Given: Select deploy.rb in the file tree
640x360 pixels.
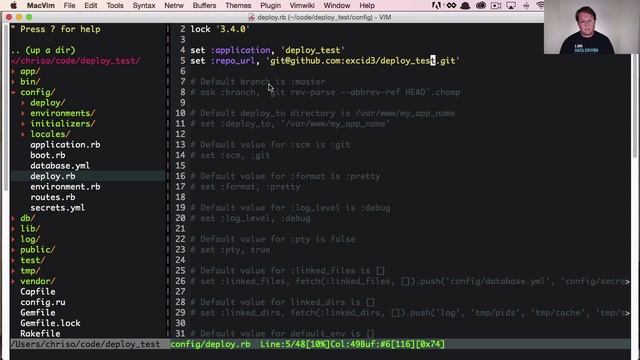Looking at the screenshot, I should coord(53,176).
